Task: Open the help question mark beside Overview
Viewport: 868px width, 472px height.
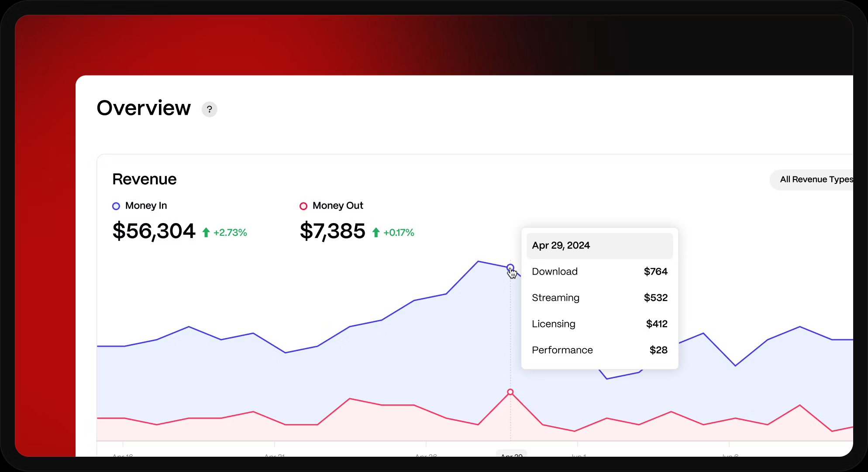Action: pos(209,109)
